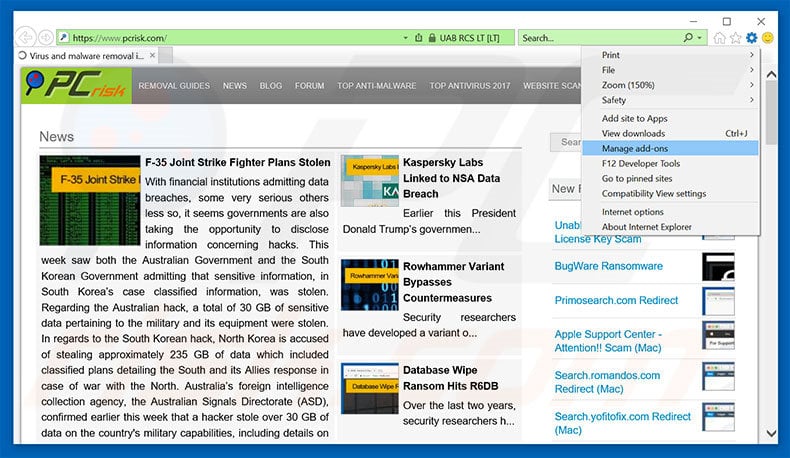Open REMOVAL GUIDES nav link
The width and height of the screenshot is (790, 458).
click(x=174, y=86)
